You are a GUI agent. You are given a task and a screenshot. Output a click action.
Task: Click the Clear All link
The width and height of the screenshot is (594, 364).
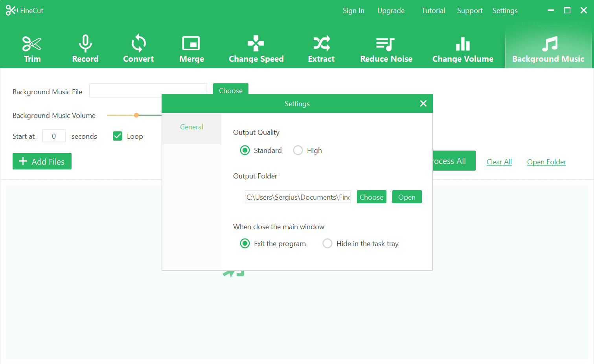point(499,162)
